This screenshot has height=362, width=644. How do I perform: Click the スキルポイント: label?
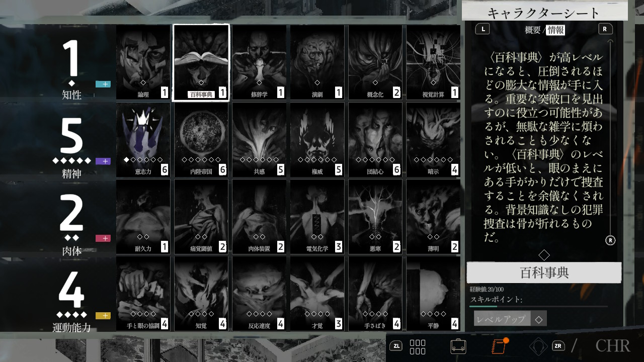(496, 299)
